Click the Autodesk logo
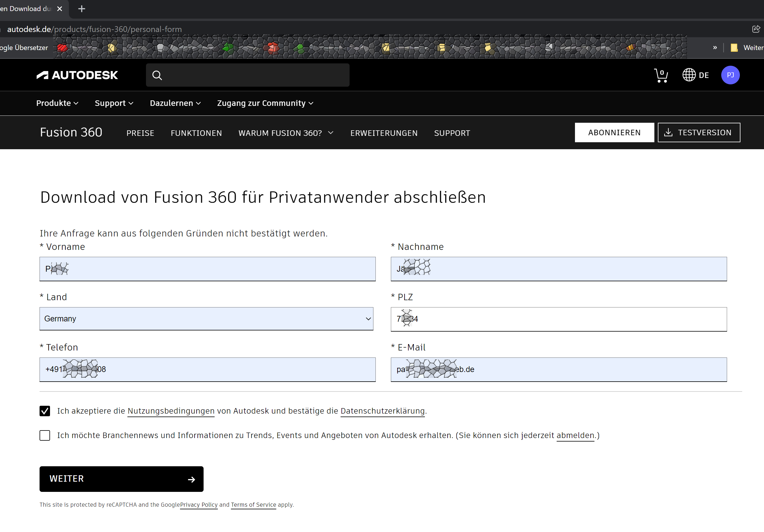The image size is (764, 532). tap(77, 75)
